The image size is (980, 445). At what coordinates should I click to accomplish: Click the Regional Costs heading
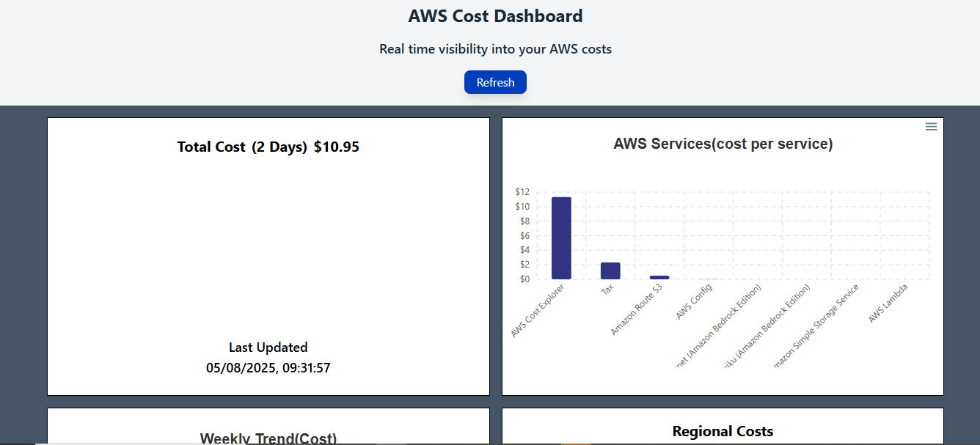723,431
